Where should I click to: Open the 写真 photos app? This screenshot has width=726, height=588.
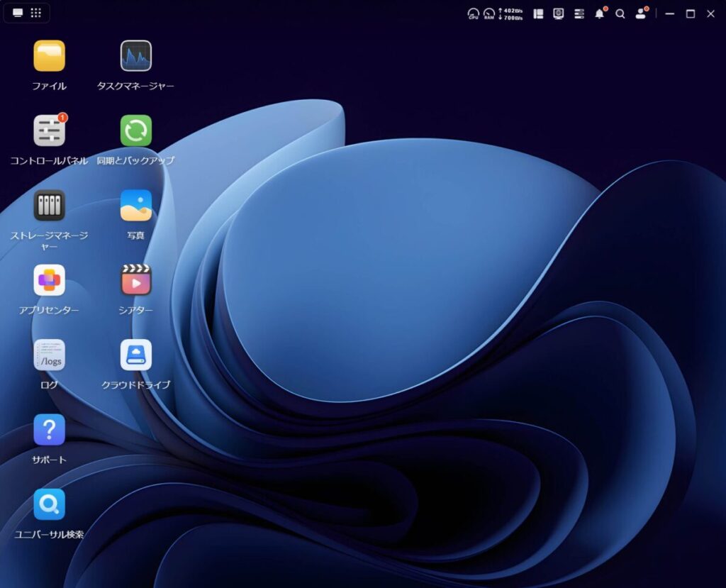(x=135, y=206)
